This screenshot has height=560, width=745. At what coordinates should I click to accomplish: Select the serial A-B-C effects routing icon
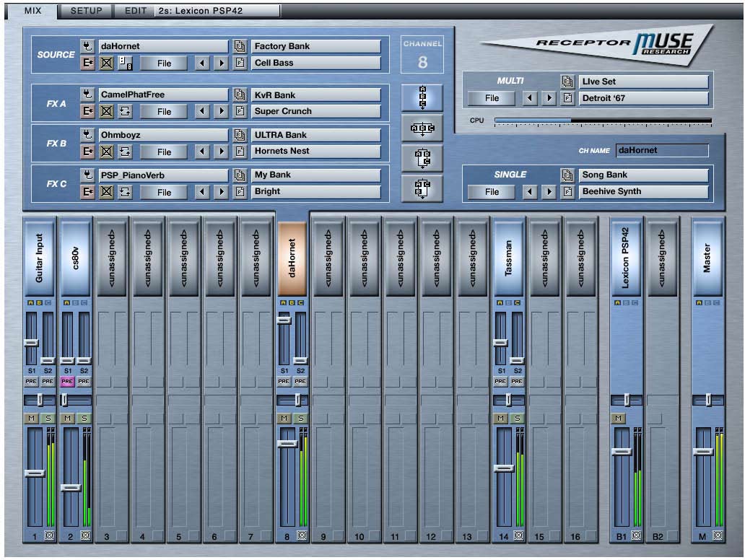point(422,97)
